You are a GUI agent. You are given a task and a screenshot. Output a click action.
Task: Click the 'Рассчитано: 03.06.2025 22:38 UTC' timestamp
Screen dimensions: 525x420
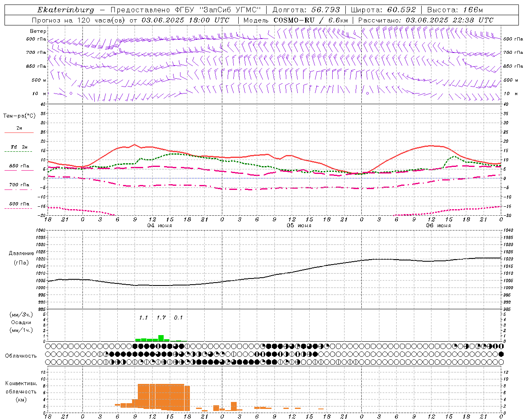(426, 20)
